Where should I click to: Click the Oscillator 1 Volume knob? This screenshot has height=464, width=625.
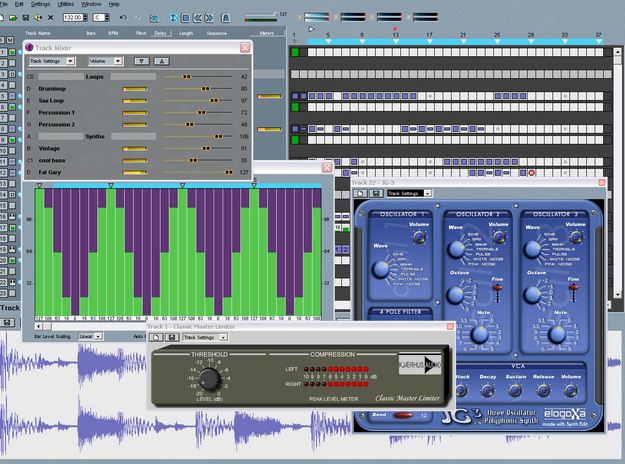pyautogui.click(x=419, y=237)
